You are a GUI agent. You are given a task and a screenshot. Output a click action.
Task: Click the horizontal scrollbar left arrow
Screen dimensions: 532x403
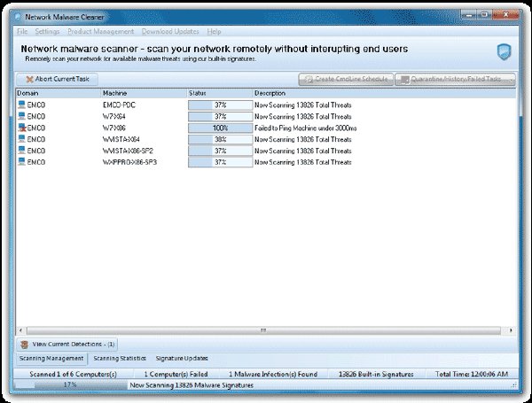pyautogui.click(x=20, y=330)
